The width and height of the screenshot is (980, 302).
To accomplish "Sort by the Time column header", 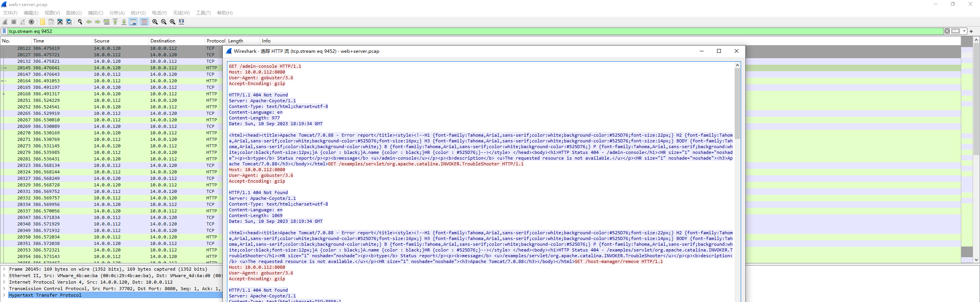I will click(x=62, y=41).
